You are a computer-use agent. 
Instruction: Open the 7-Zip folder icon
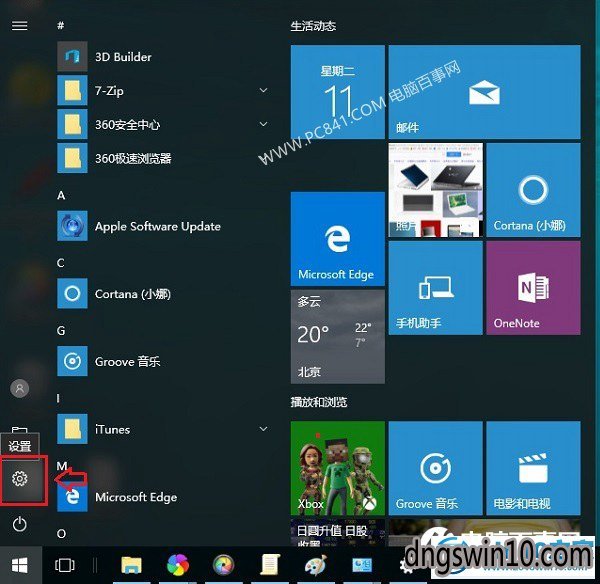[x=72, y=90]
